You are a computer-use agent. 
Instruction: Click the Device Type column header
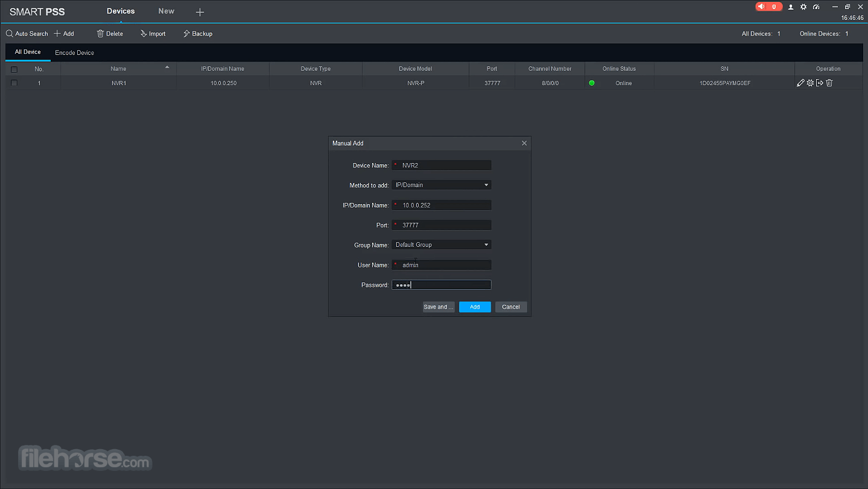click(315, 69)
